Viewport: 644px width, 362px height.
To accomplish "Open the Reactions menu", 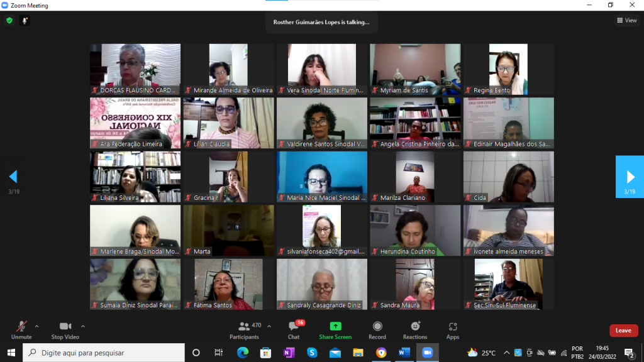I will pyautogui.click(x=415, y=330).
